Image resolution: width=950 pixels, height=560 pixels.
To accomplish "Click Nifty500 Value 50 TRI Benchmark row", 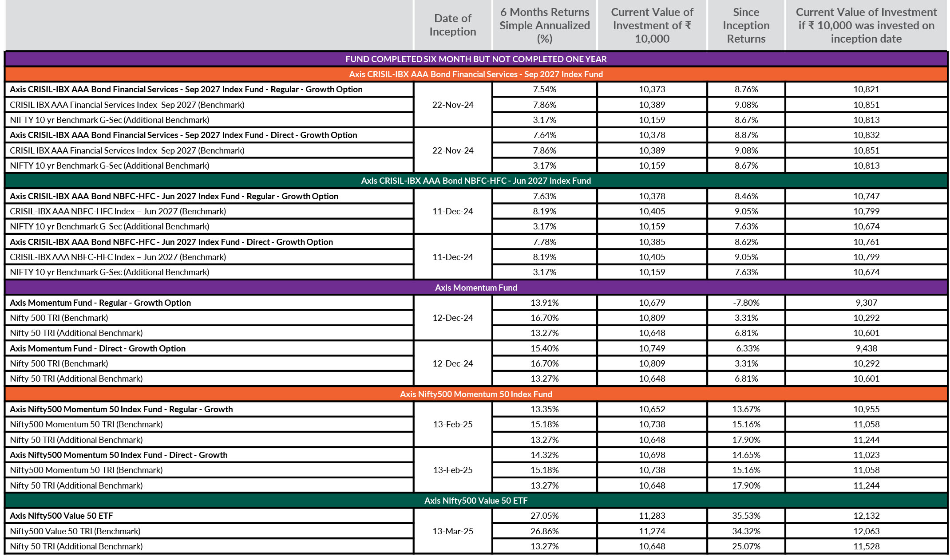I will (75, 531).
